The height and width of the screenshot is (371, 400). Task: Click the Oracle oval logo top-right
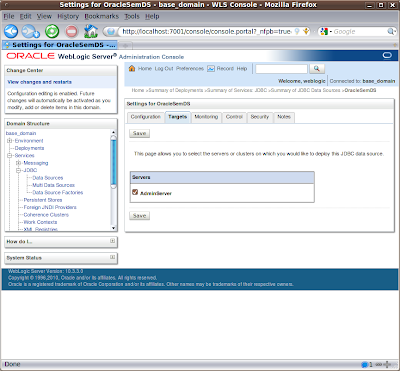387,55
